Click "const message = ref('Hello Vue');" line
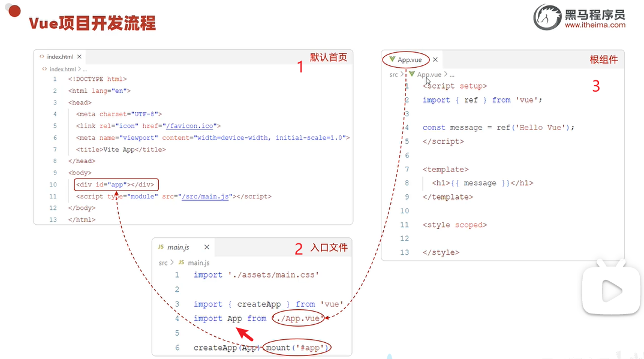 pos(499,128)
